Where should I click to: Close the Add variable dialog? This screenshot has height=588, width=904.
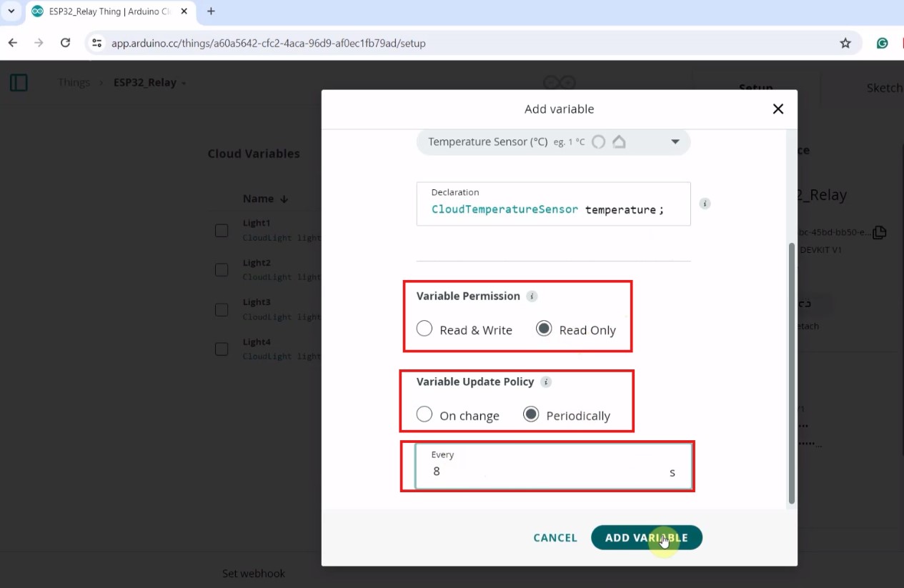point(778,109)
